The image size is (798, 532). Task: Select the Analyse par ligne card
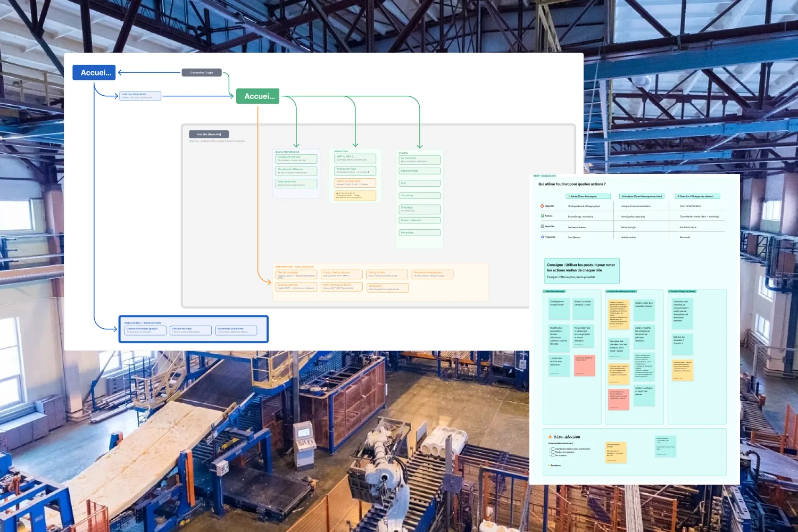355,170
